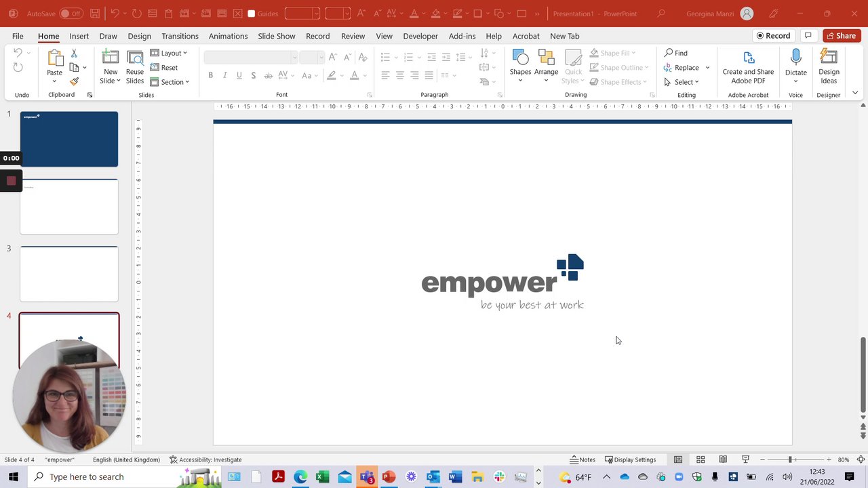Click the Save icon in the title bar
Viewport: 868px width, 488px height.
(x=95, y=14)
